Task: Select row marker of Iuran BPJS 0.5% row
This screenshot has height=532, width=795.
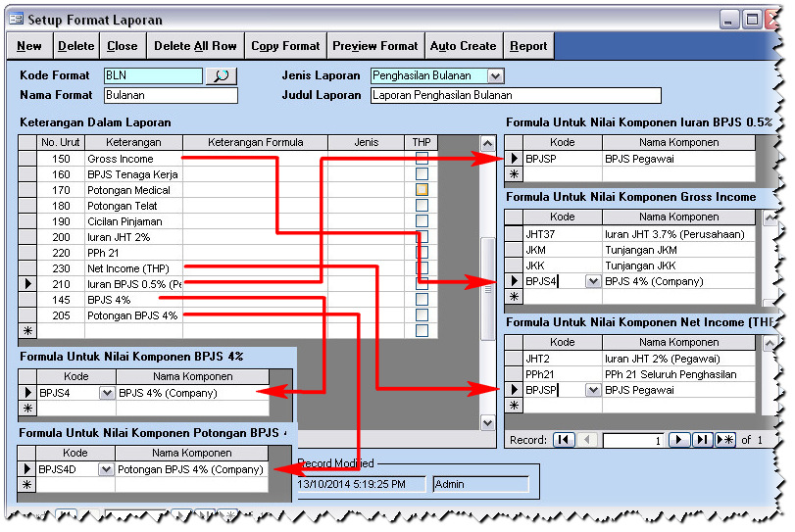Action: [27, 284]
